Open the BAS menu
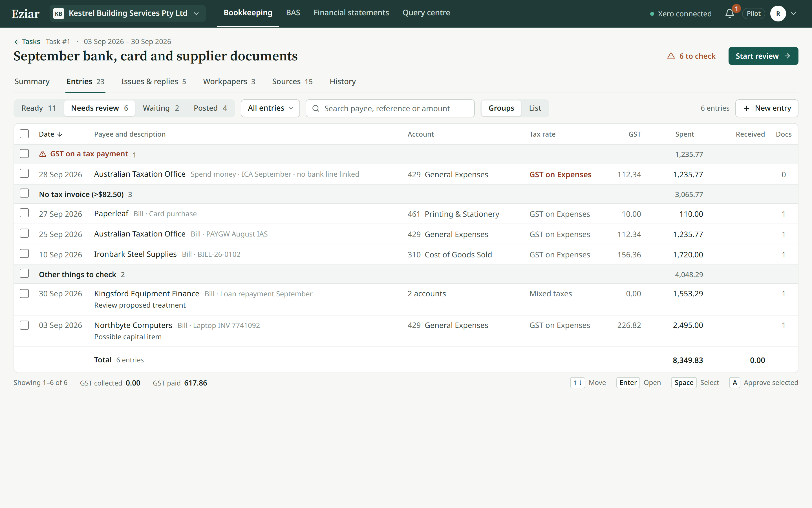Image resolution: width=812 pixels, height=508 pixels. [x=293, y=13]
